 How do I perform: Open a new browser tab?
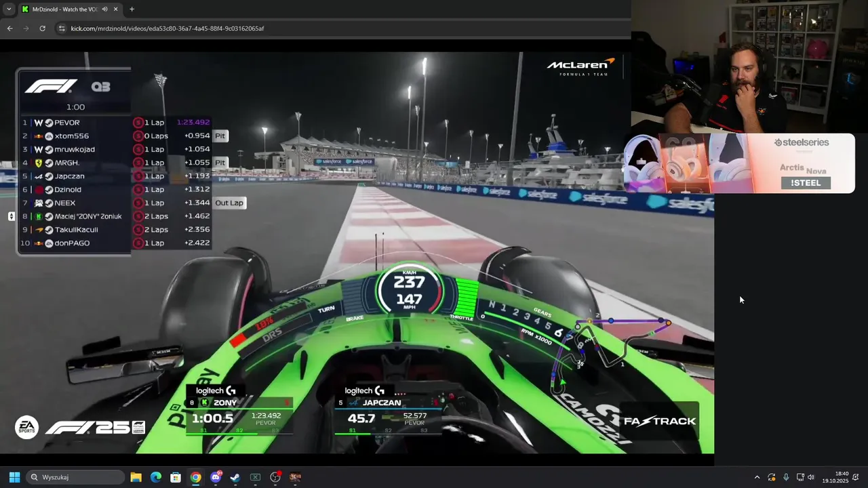132,9
